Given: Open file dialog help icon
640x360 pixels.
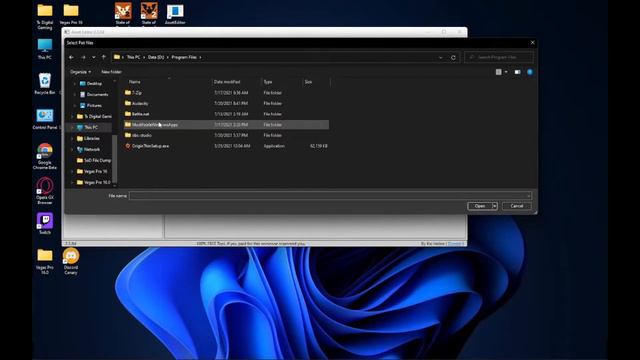Looking at the screenshot, I should click(530, 72).
